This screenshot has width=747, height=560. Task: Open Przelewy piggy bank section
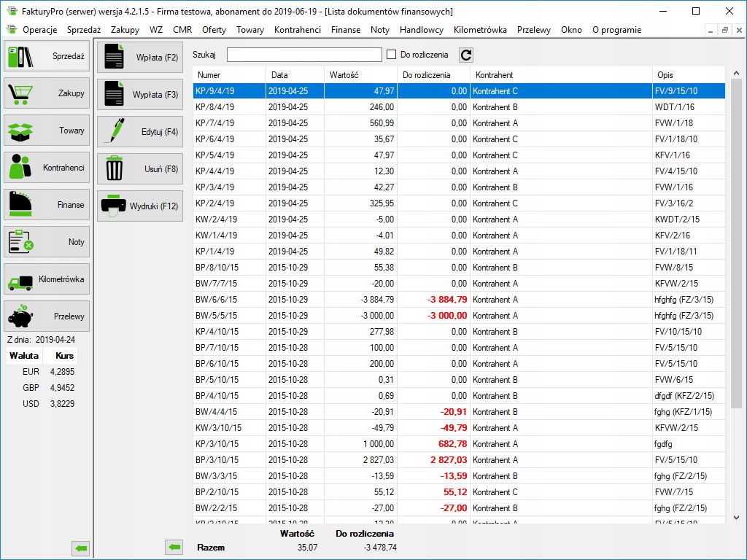pos(47,316)
